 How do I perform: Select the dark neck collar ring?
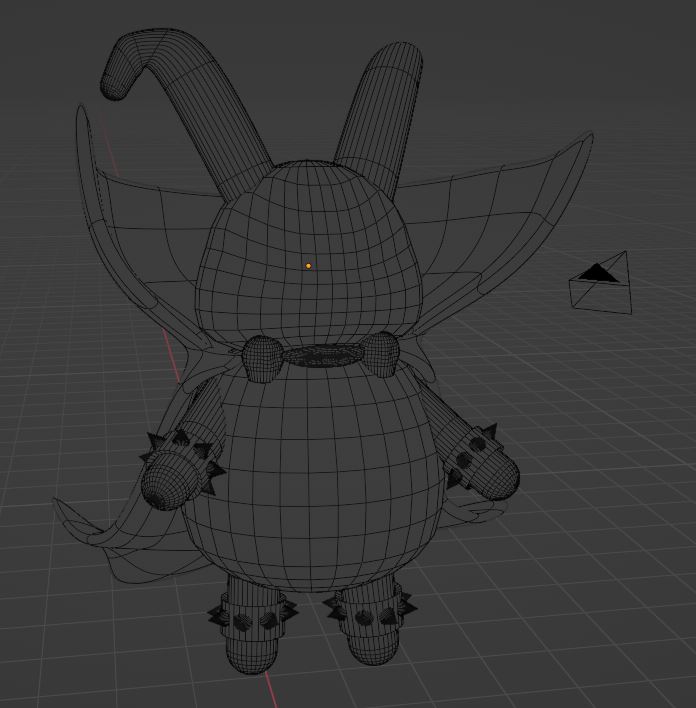321,357
